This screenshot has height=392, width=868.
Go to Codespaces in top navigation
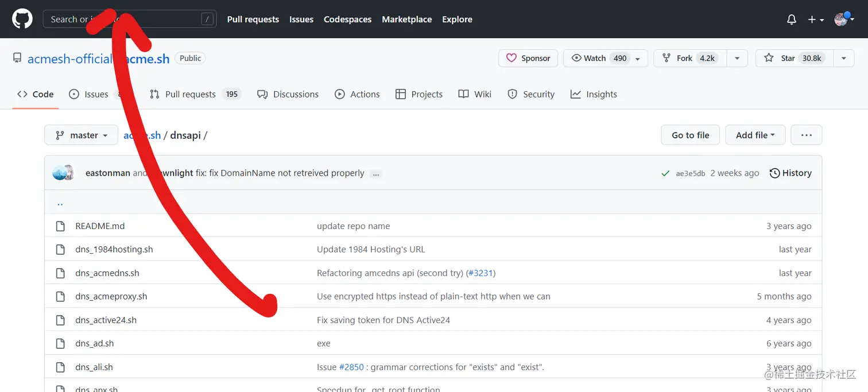347,19
